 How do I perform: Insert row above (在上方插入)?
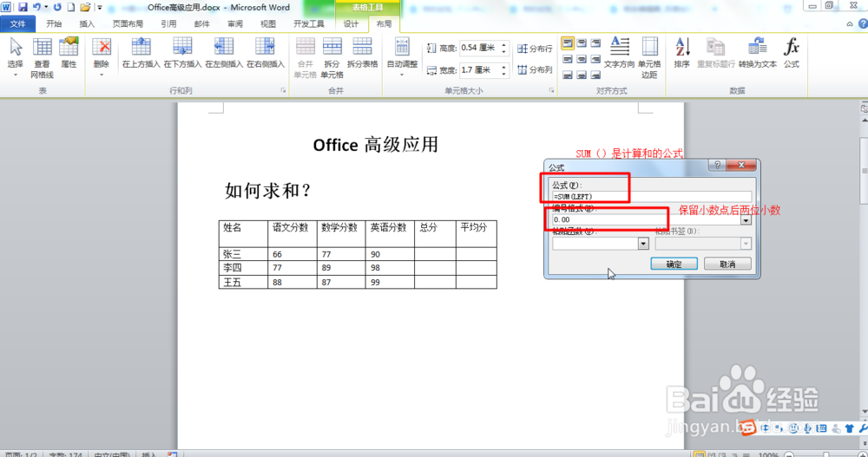pos(141,53)
